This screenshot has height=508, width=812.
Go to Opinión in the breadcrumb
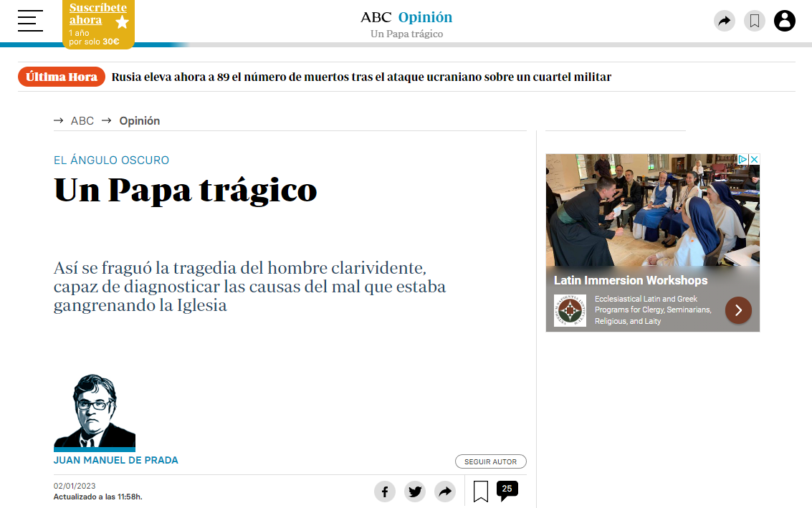coord(139,120)
